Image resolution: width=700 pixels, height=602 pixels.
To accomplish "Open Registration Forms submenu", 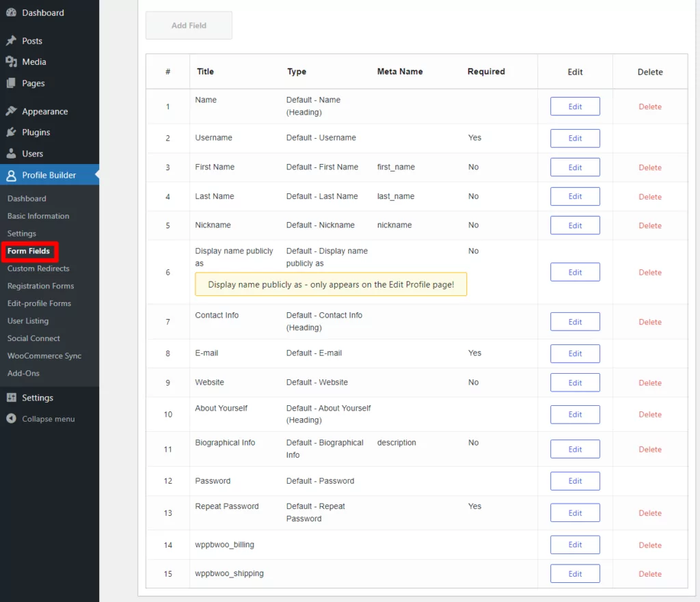I will pos(40,286).
